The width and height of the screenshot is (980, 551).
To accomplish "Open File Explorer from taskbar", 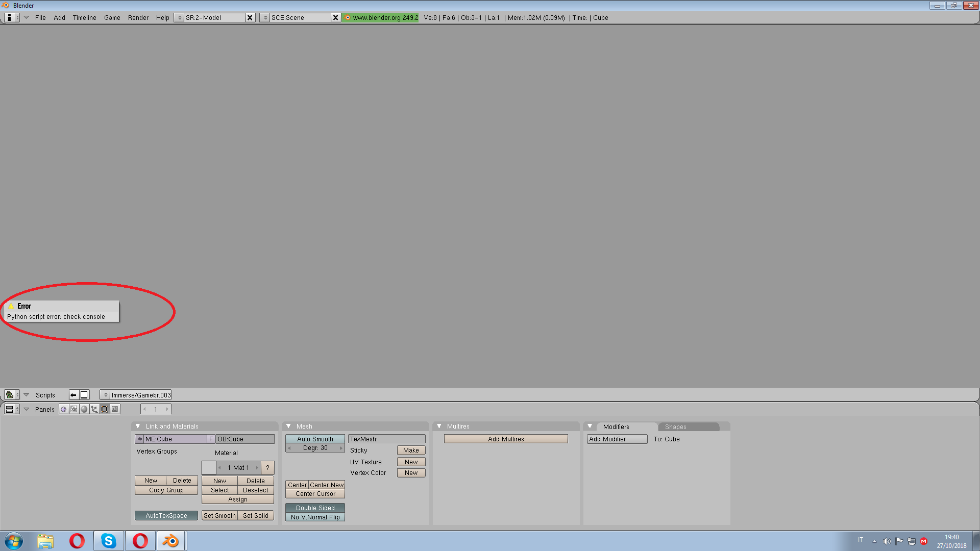I will [45, 541].
